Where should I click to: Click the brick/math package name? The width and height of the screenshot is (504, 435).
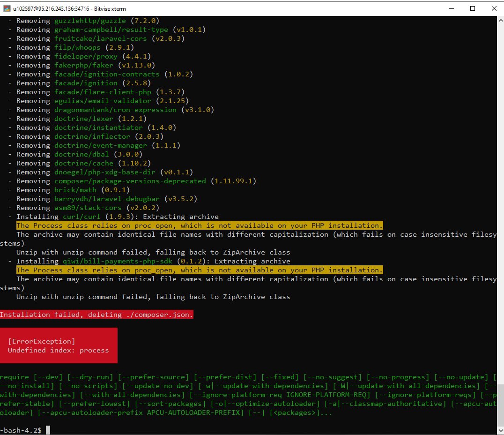75,190
